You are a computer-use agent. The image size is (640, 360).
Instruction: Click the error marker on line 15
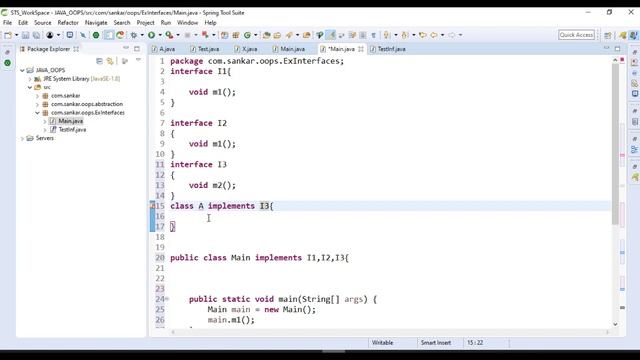(152, 206)
